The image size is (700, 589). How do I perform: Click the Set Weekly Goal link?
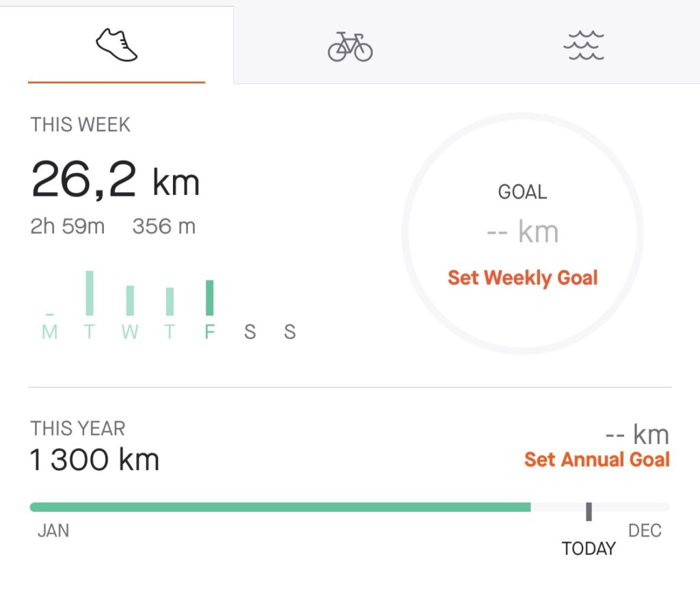click(x=522, y=278)
